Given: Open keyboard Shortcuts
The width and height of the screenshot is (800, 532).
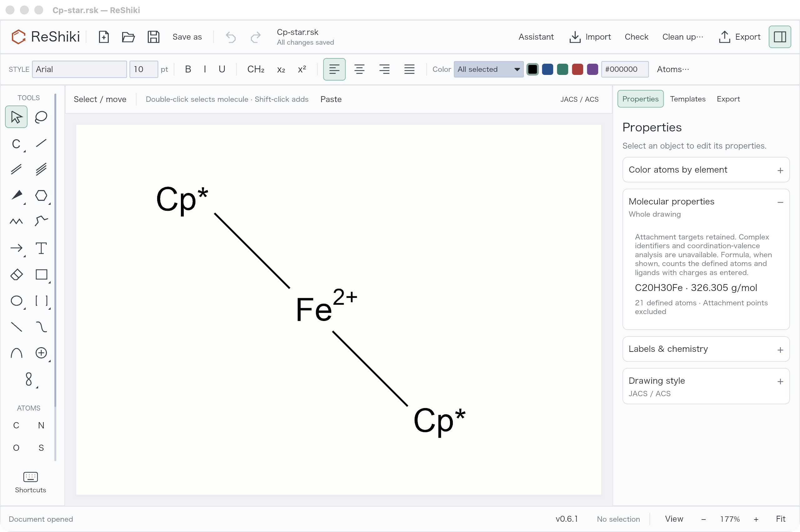Looking at the screenshot, I should pyautogui.click(x=30, y=482).
